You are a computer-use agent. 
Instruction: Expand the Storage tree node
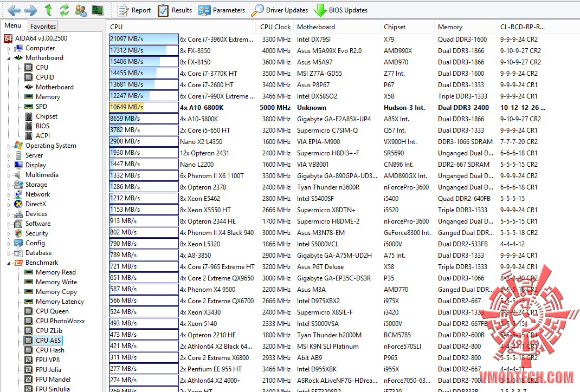point(9,185)
